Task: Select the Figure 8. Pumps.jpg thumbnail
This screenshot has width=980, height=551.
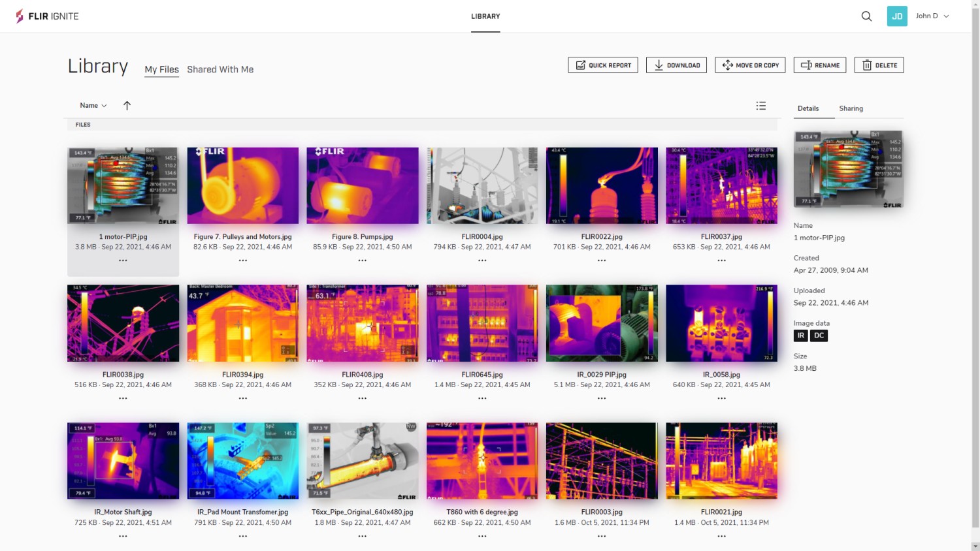Action: 363,185
